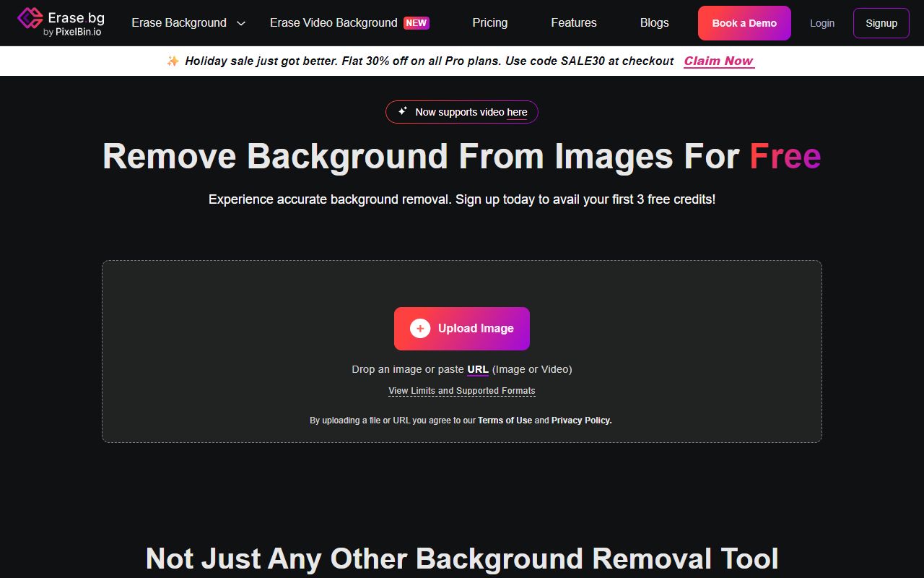The width and height of the screenshot is (924, 578).
Task: Click the URL link to paste image
Action: 478,369
